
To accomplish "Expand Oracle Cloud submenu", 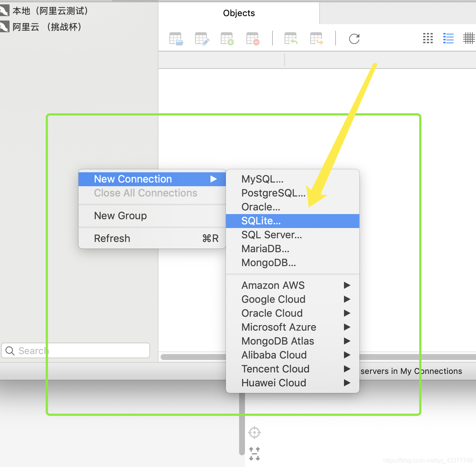I will 293,313.
